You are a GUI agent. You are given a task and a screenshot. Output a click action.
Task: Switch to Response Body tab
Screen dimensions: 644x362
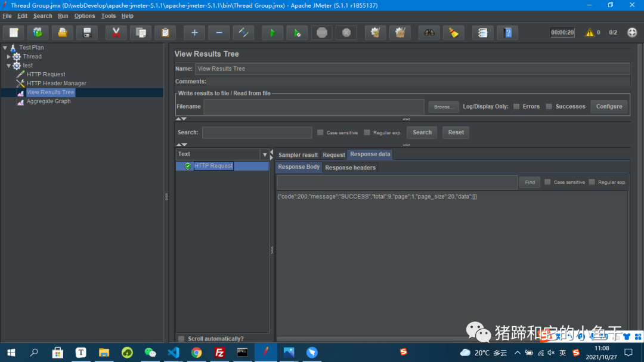coord(299,167)
